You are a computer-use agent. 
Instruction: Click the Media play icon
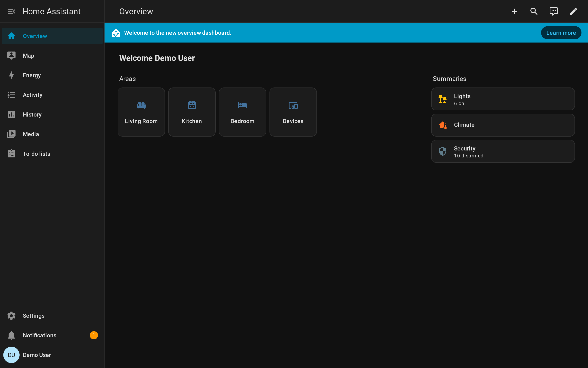[x=11, y=134]
